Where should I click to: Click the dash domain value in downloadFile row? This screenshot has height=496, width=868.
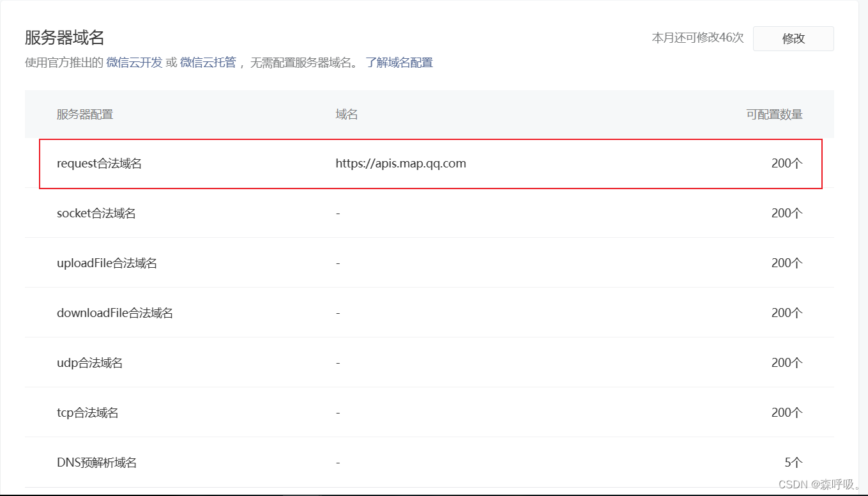[338, 313]
